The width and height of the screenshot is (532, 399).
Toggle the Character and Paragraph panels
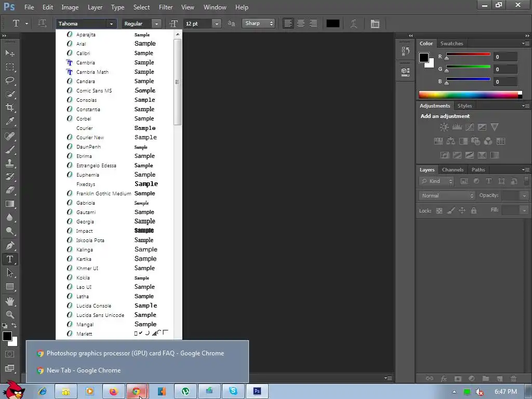tap(375, 23)
